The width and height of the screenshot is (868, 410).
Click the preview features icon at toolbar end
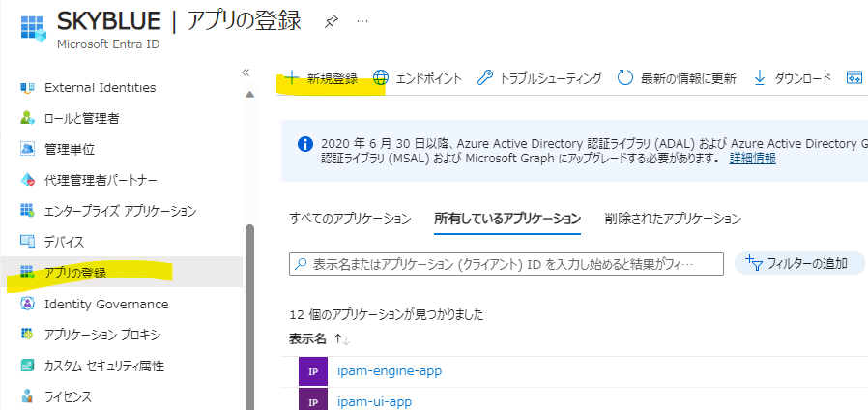(854, 78)
